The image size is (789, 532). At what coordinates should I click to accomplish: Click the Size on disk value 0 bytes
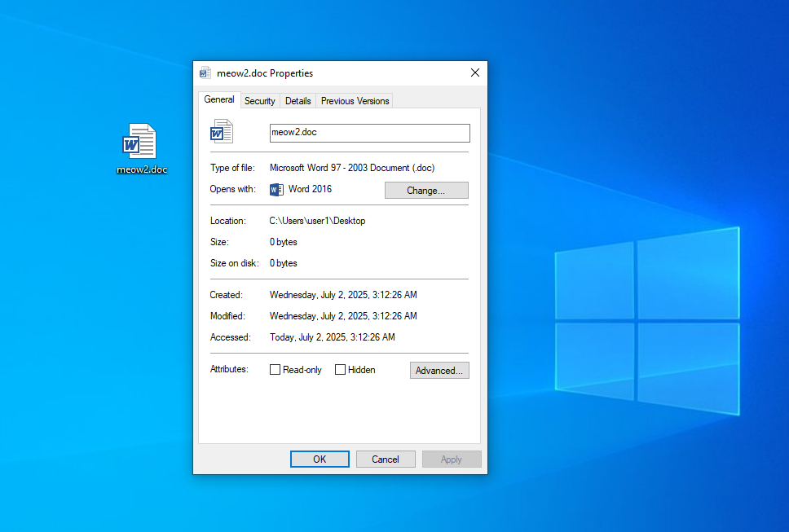pos(284,263)
